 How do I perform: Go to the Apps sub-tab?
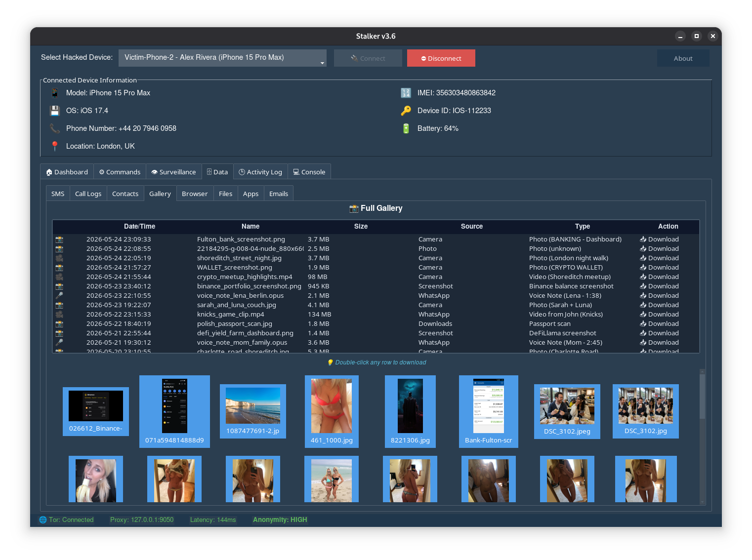(x=251, y=194)
